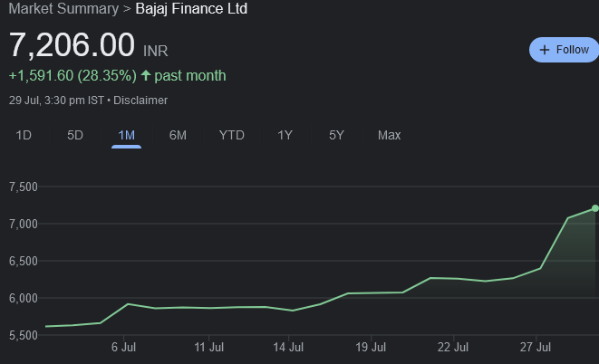
Task: Click the Follow button
Action: (564, 50)
